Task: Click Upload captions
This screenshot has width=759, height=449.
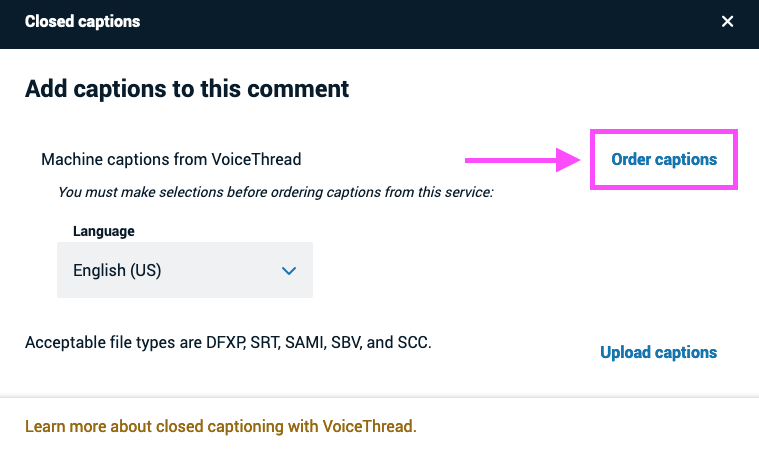Action: coord(658,352)
